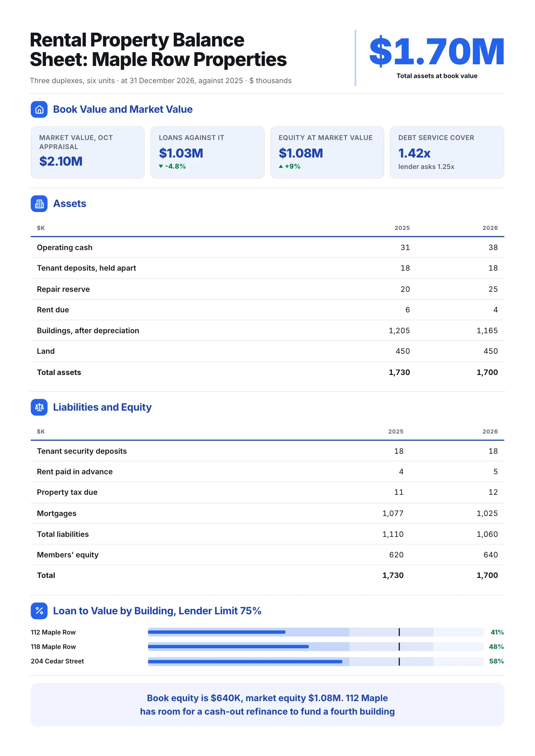Select the "Loan to Value by Building" heading
Image resolution: width=535 pixels, height=756 pixels.
(x=157, y=611)
